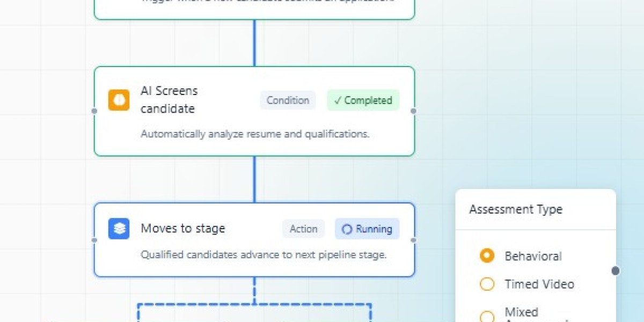The height and width of the screenshot is (322, 644).
Task: Expand the dashed placeholder node at the bottom
Action: pos(254,314)
